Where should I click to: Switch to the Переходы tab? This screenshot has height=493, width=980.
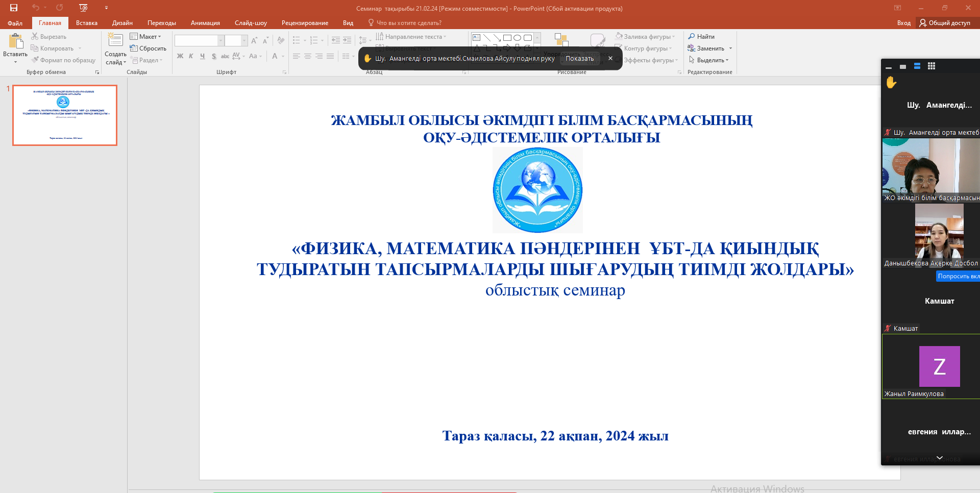[x=162, y=23]
